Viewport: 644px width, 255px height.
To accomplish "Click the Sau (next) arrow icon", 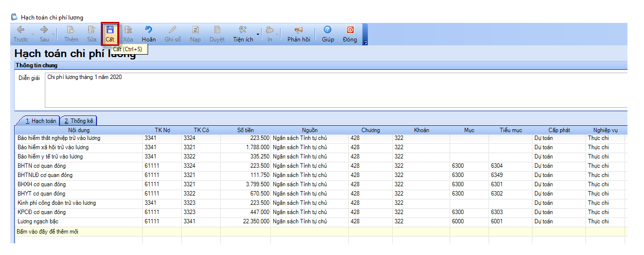I will (x=44, y=30).
